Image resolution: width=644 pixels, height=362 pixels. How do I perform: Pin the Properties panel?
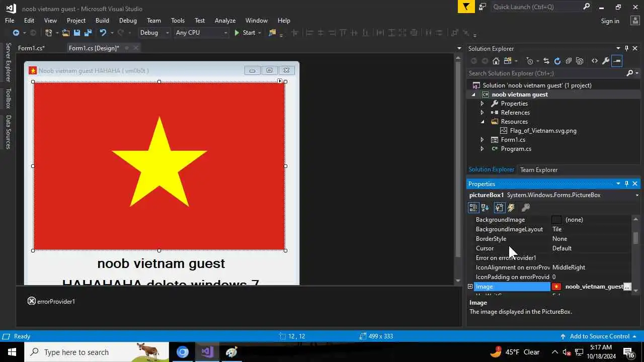coord(626,184)
